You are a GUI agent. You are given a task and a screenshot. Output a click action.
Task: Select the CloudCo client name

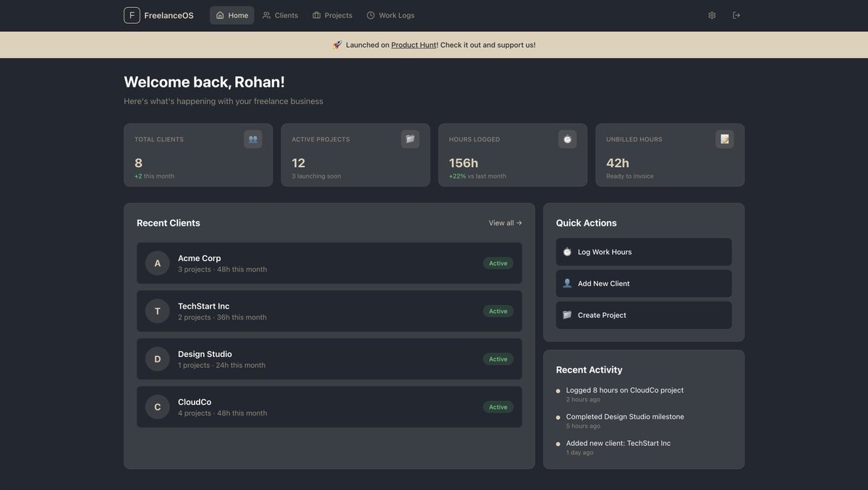195,402
